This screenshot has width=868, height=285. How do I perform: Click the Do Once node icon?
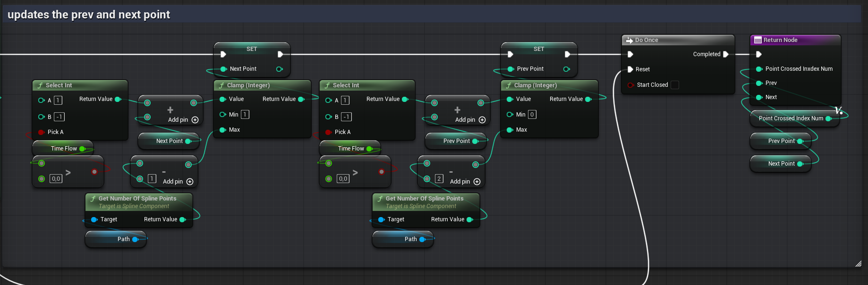pos(629,40)
